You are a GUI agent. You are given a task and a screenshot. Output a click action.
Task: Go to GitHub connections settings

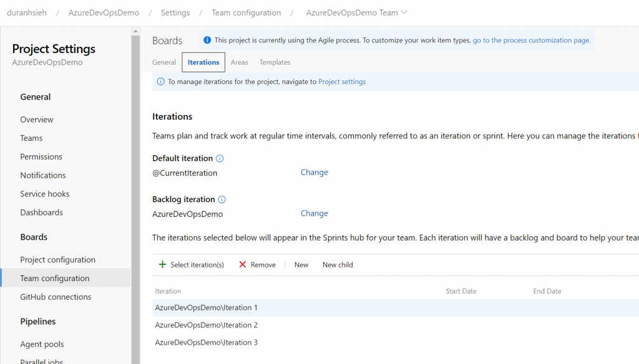coord(56,297)
